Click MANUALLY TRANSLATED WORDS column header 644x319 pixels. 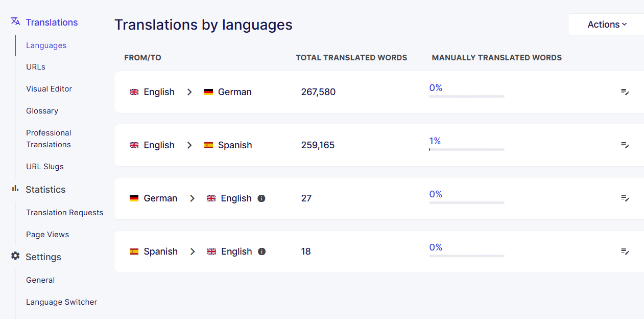click(x=497, y=58)
